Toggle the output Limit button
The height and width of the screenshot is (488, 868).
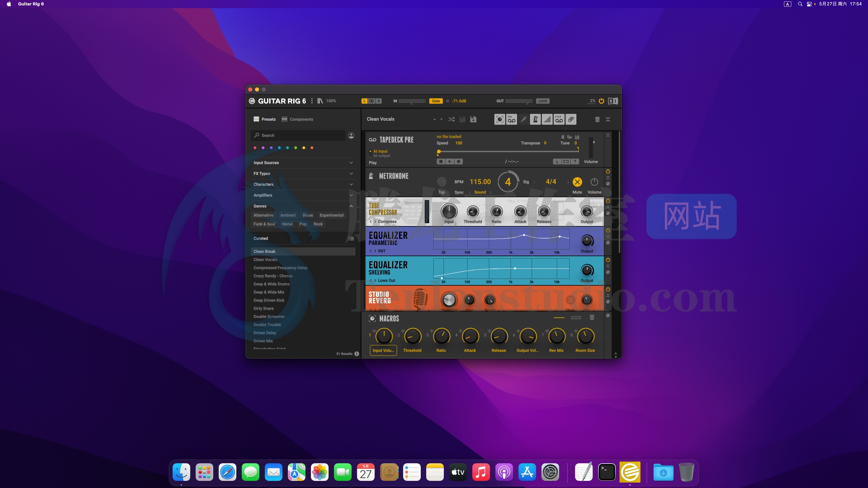[x=543, y=101]
